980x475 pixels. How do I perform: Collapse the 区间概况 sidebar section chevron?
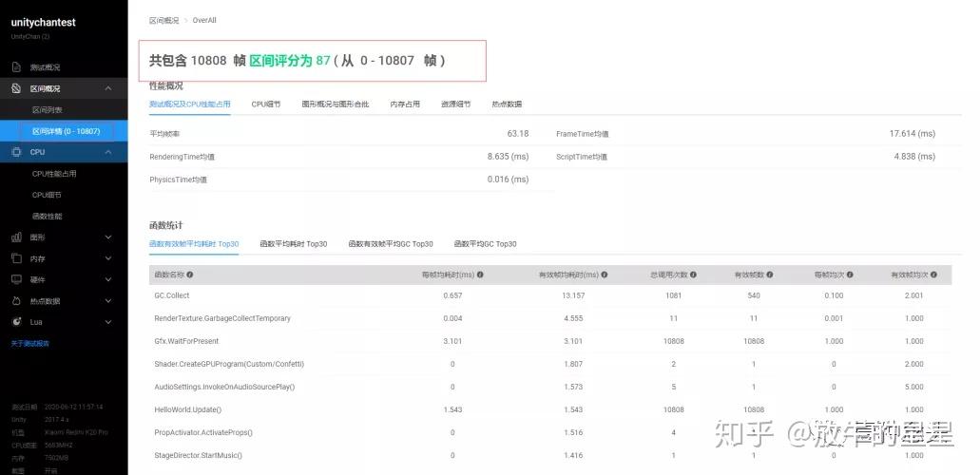coord(108,88)
